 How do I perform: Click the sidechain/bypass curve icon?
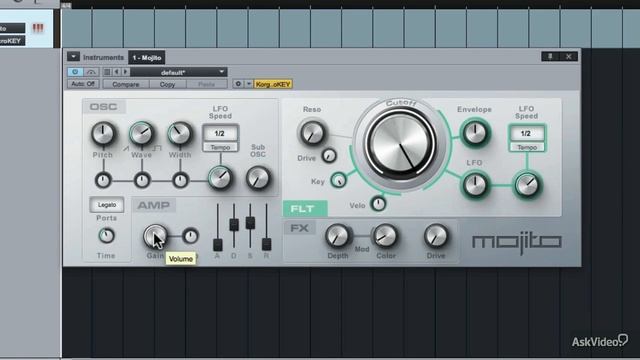click(x=91, y=72)
